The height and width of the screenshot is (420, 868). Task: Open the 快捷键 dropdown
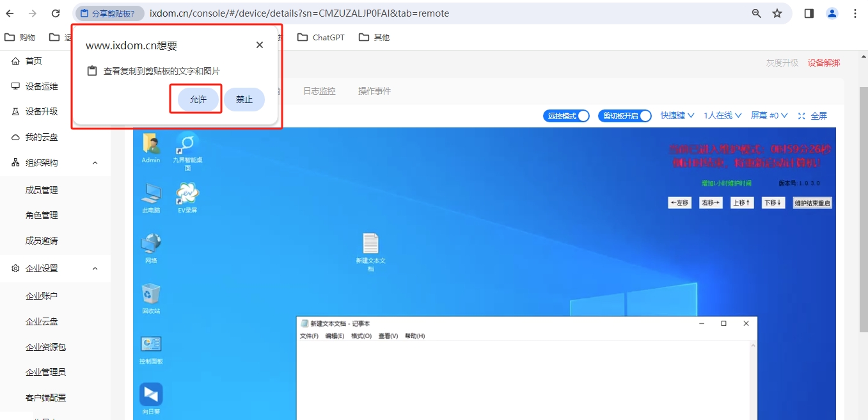click(677, 116)
